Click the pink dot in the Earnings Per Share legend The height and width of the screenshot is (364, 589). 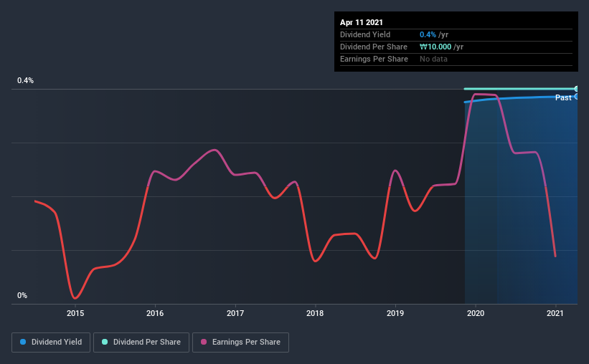(203, 343)
